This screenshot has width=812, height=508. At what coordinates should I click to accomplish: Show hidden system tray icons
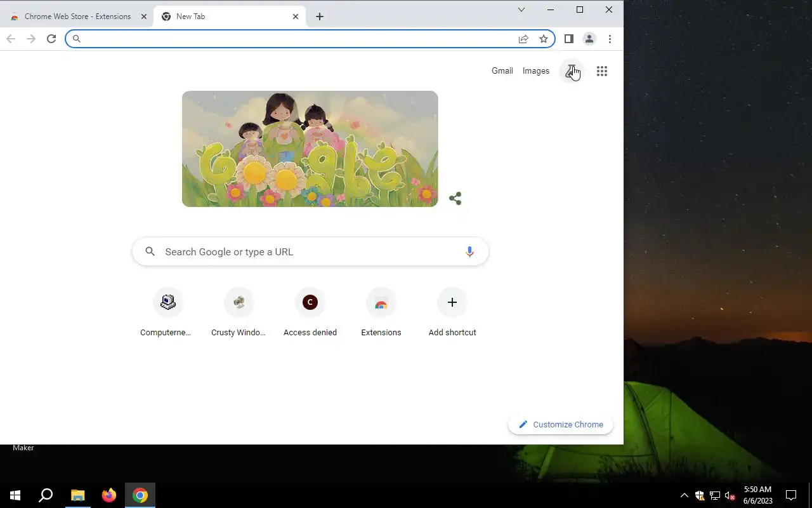684,495
